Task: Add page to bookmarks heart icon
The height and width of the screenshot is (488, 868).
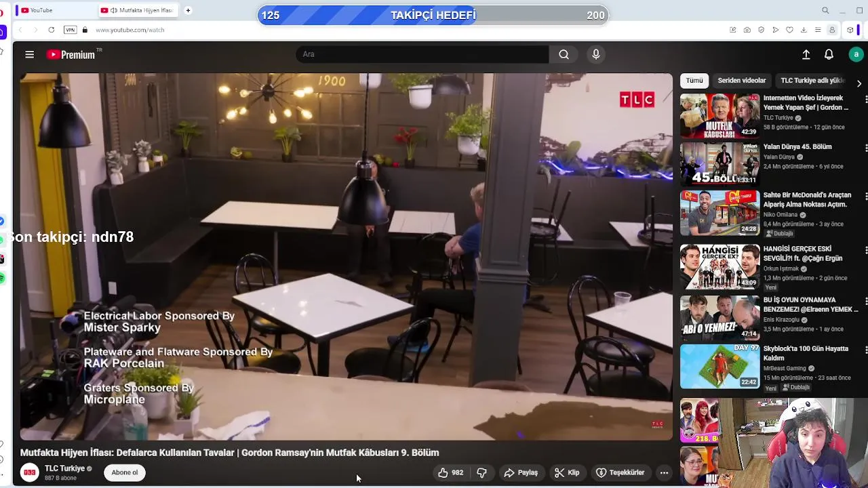Action: pyautogui.click(x=789, y=30)
